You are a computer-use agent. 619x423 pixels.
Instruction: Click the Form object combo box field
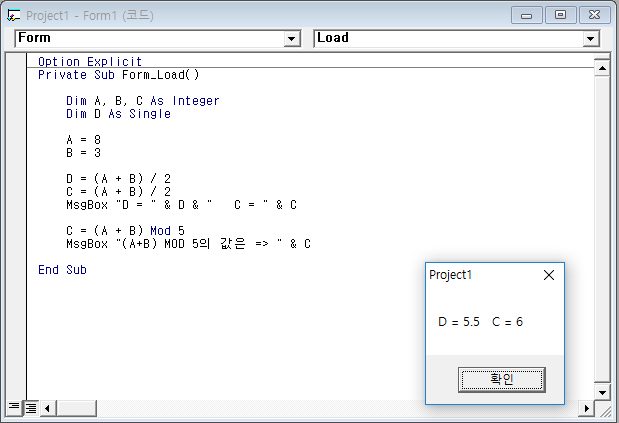pyautogui.click(x=158, y=38)
